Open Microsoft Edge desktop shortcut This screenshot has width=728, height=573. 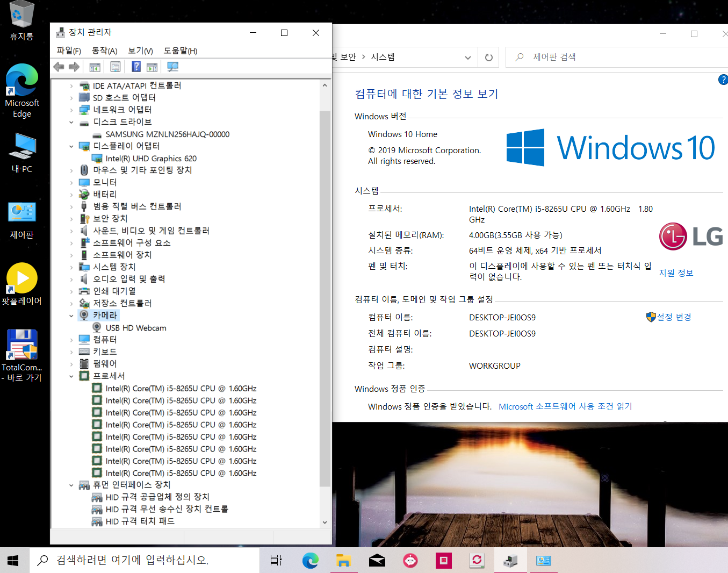22,90
